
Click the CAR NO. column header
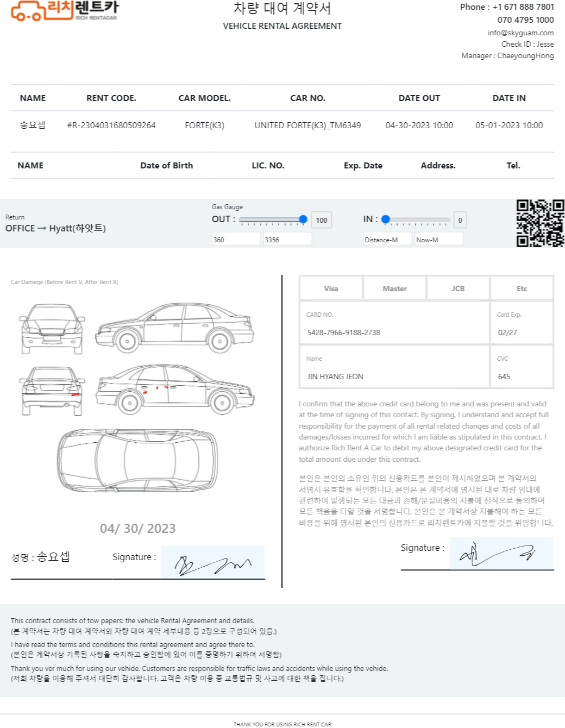click(x=307, y=98)
